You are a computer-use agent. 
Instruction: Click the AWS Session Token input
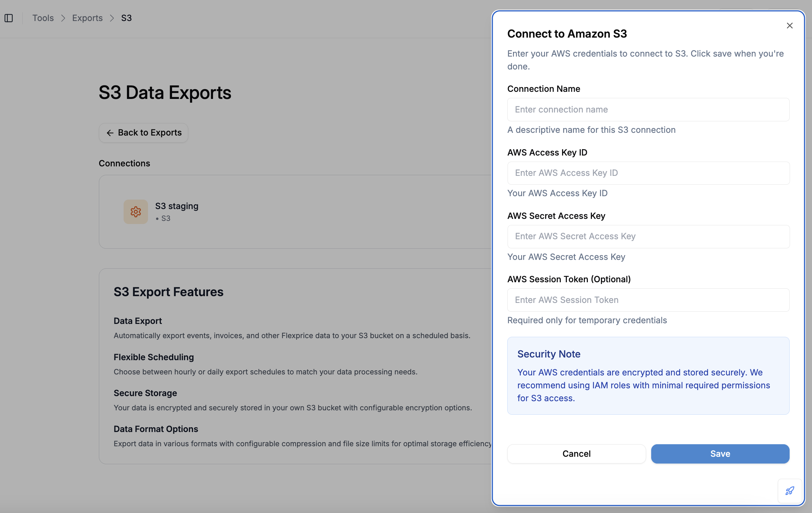[648, 300]
